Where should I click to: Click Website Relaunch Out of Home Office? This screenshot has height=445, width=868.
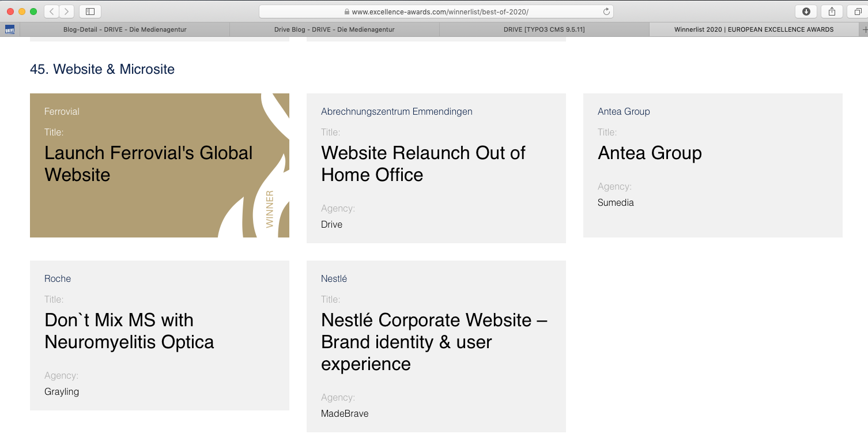tap(423, 164)
